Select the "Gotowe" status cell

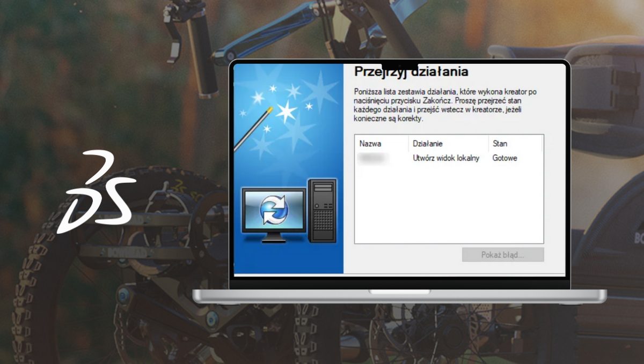tap(505, 158)
